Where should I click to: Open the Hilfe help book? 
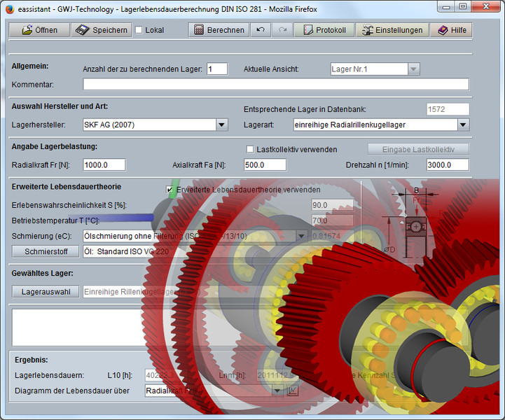point(451,30)
